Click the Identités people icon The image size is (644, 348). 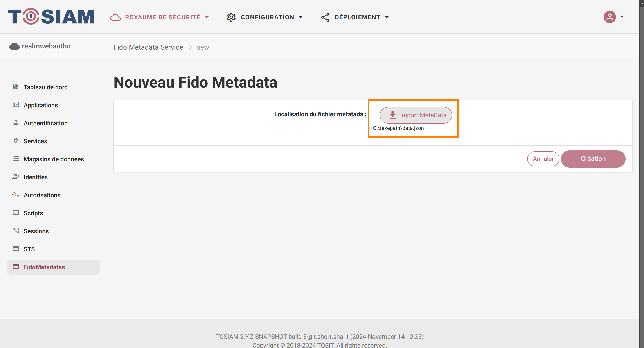click(16, 176)
